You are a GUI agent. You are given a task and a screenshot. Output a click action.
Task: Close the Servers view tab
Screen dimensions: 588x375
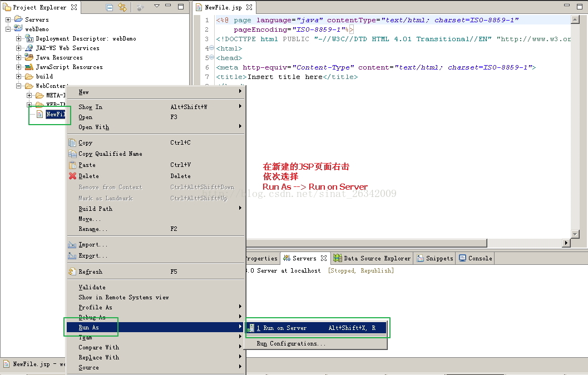coord(324,258)
